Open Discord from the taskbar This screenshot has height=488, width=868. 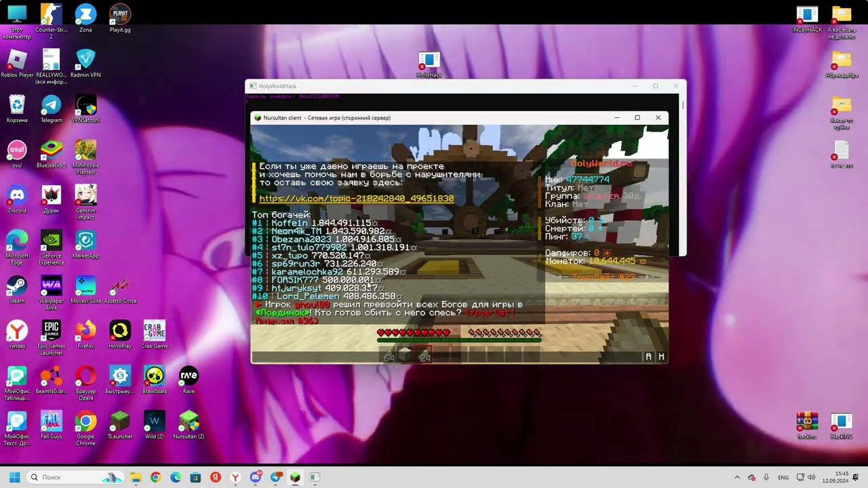[x=255, y=477]
